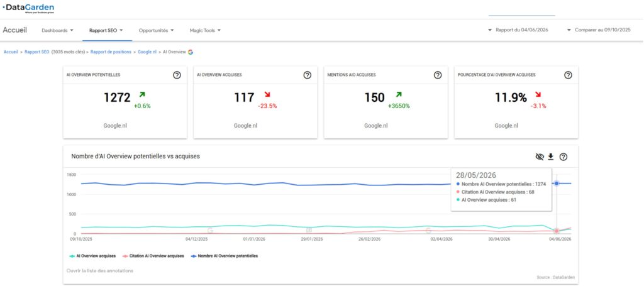This screenshot has width=644, height=286.
Task: Open help icon for the chart panel
Action: pyautogui.click(x=563, y=157)
